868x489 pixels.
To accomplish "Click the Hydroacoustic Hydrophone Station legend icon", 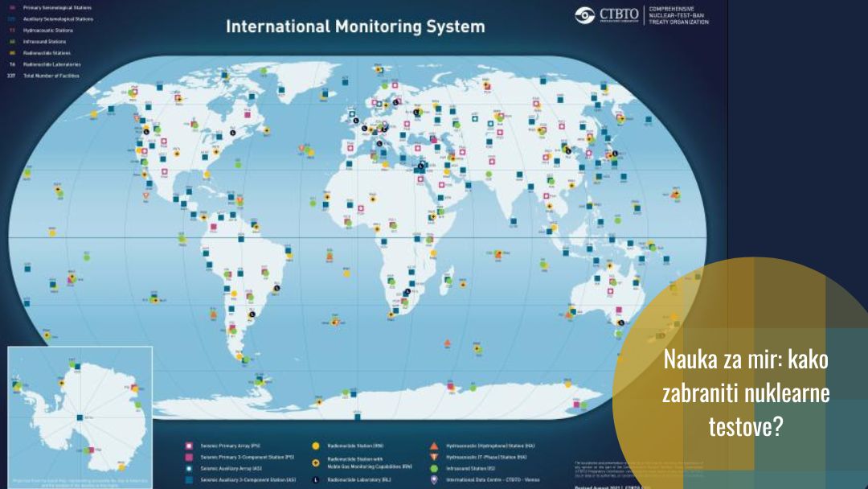I will [x=434, y=446].
